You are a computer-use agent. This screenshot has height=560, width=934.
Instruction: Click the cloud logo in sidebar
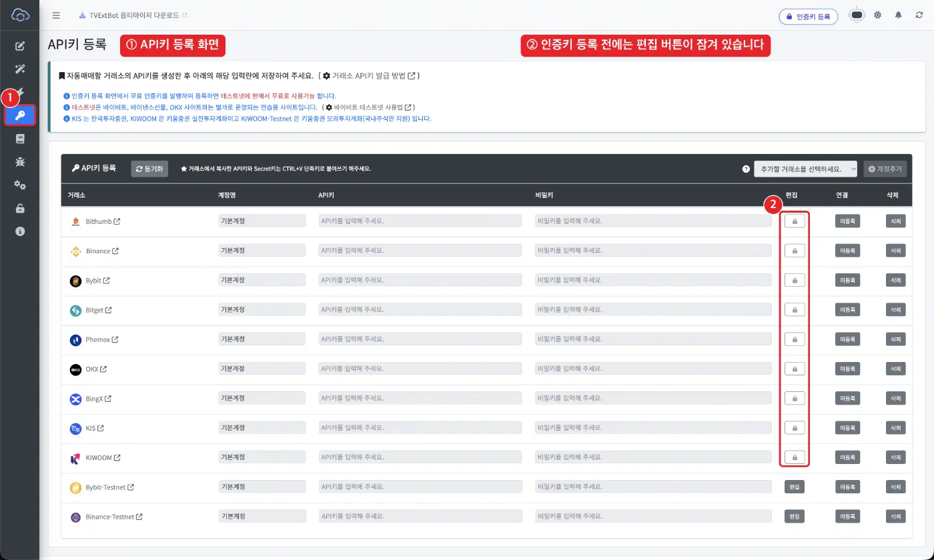point(20,15)
